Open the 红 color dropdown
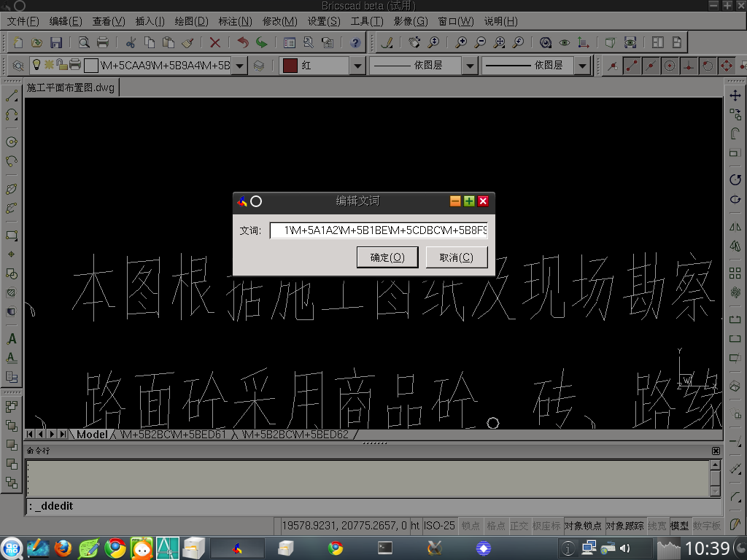Viewport: 747px width, 560px height. pos(357,66)
